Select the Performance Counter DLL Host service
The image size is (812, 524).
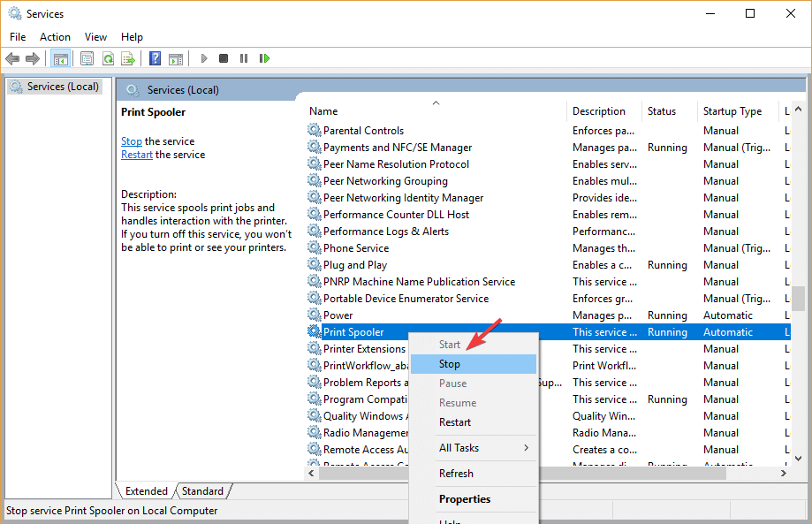396,215
